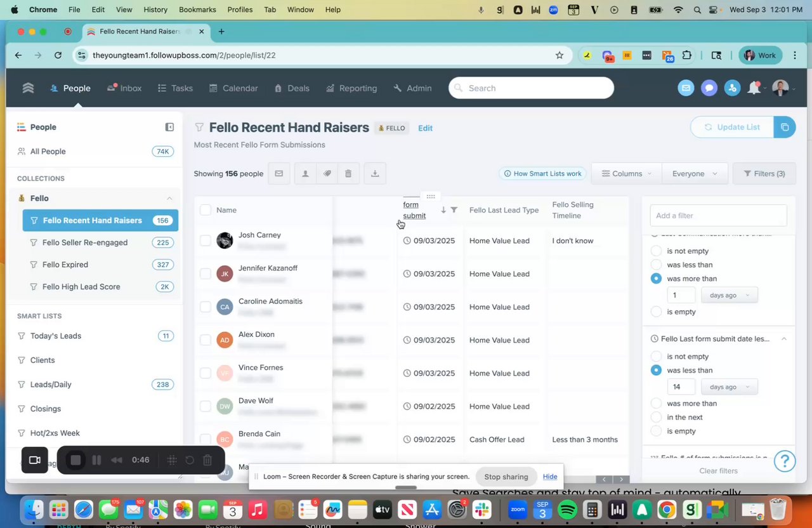Click the horizontal table scrollbar thumb

tap(406, 487)
